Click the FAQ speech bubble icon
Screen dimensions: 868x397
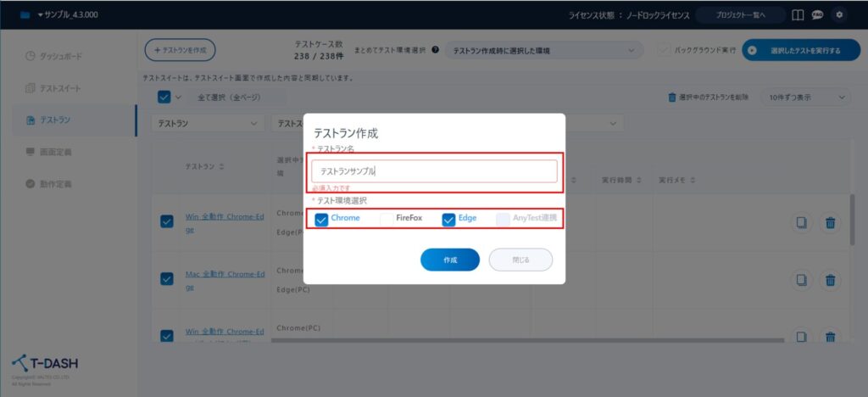[817, 14]
